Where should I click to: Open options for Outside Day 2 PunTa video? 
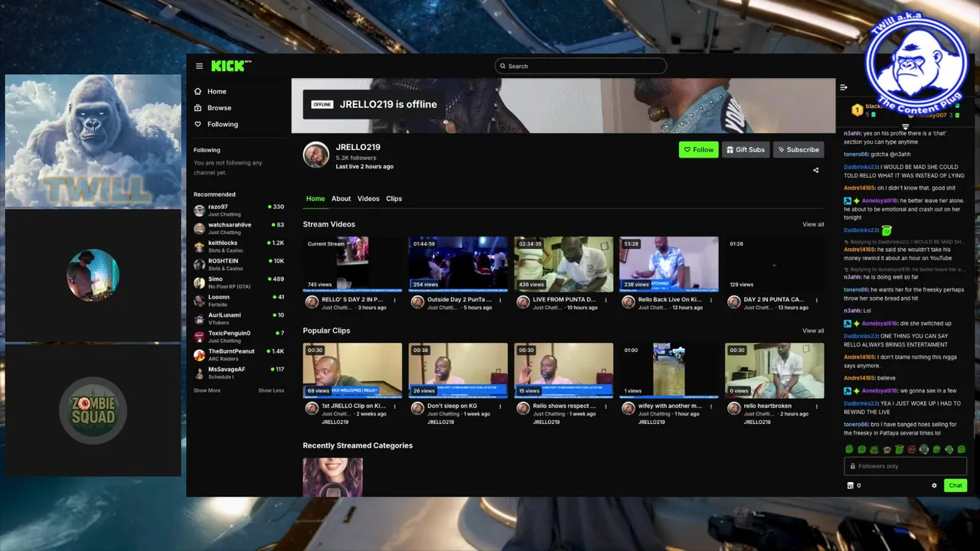point(500,300)
